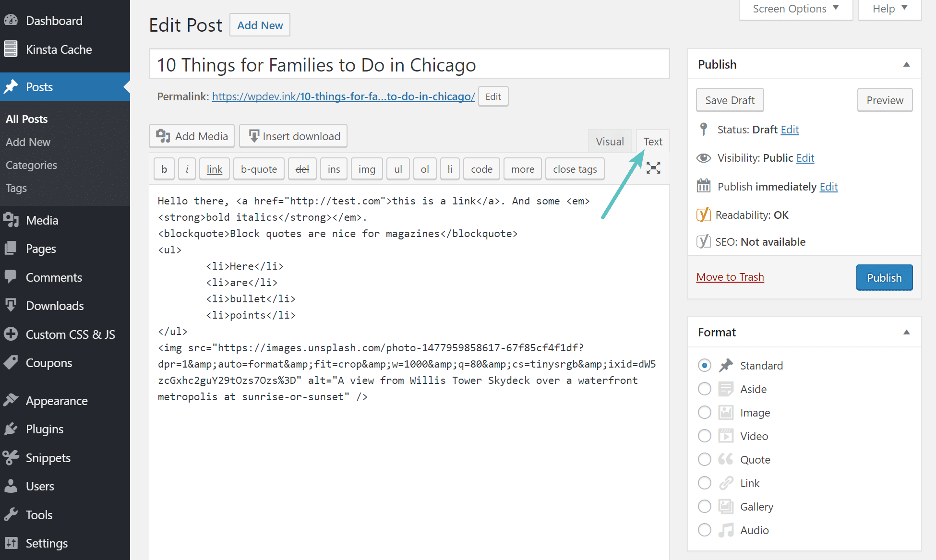The image size is (936, 560).
Task: Click the Save Draft button
Action: coord(729,100)
